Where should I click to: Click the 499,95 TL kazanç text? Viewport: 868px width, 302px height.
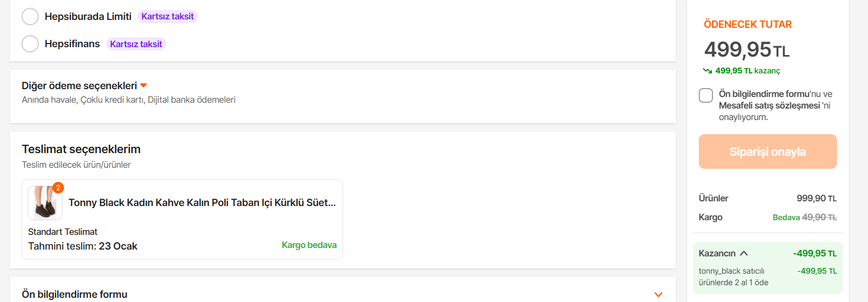[748, 71]
